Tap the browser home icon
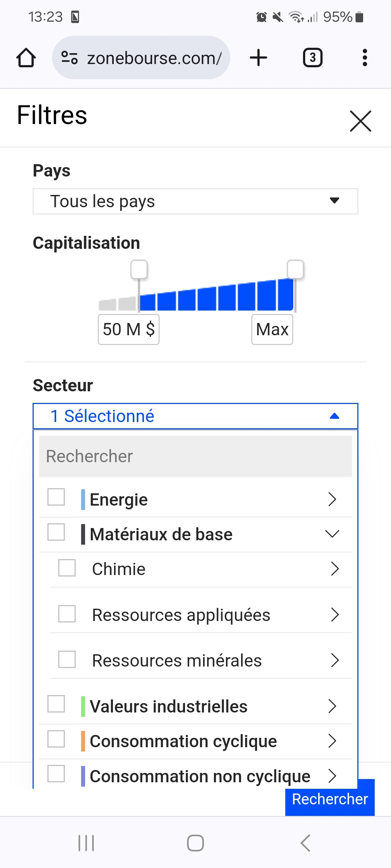Viewport: 391px width, 868px height. [26, 58]
